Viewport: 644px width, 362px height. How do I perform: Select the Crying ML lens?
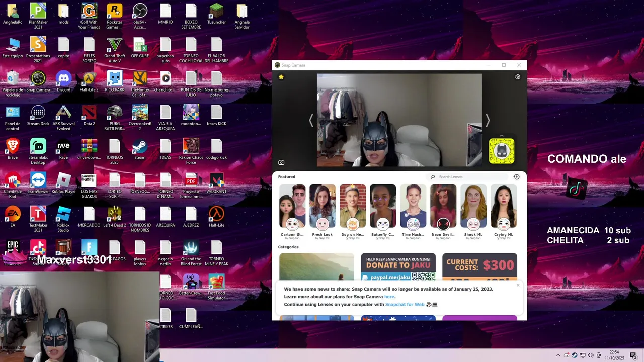504,211
